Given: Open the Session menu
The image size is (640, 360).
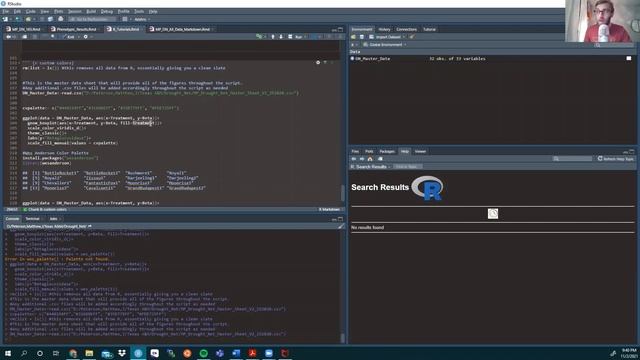Looking at the screenshot, I should click(x=75, y=11).
